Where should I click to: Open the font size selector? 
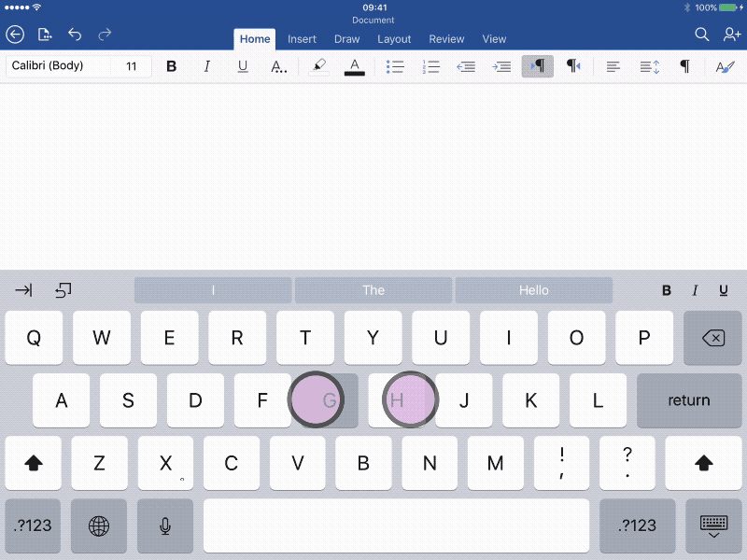point(131,66)
